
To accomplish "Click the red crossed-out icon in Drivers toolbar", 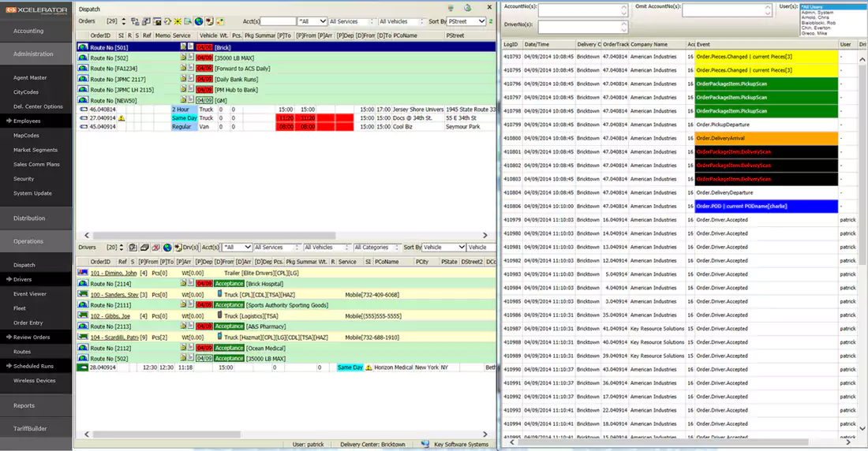I will tap(155, 248).
